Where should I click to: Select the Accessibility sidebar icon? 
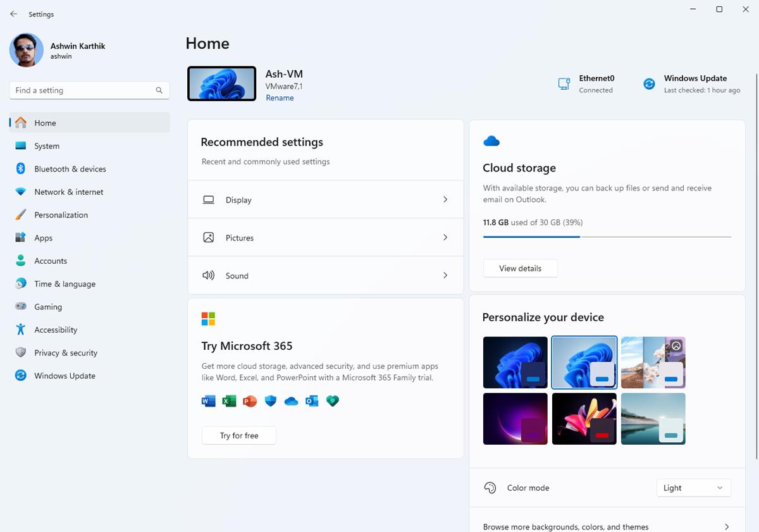tap(20, 330)
